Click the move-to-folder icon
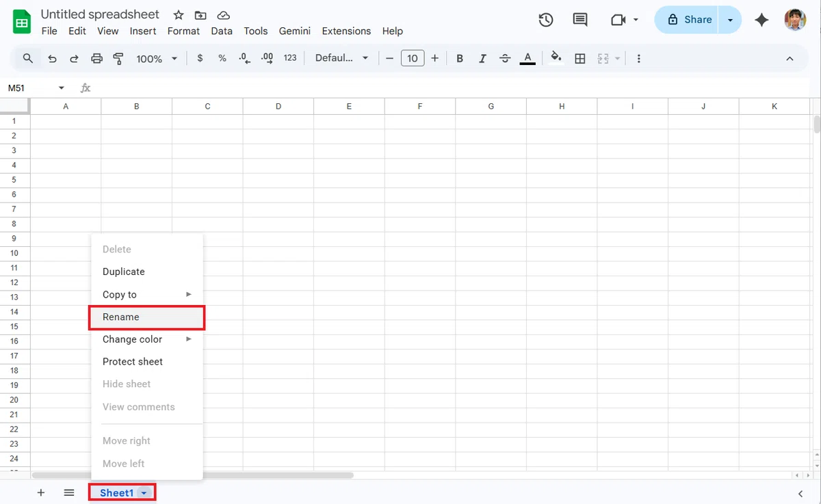 click(200, 15)
